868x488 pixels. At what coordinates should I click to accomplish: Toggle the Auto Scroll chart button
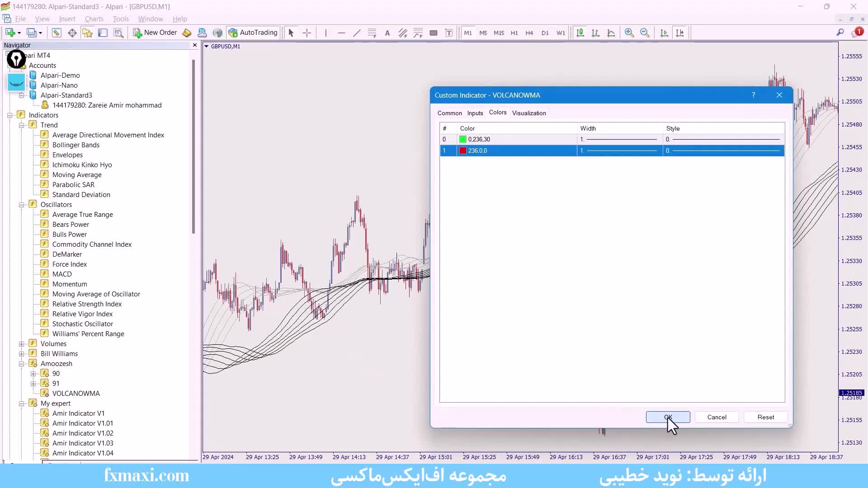[664, 33]
